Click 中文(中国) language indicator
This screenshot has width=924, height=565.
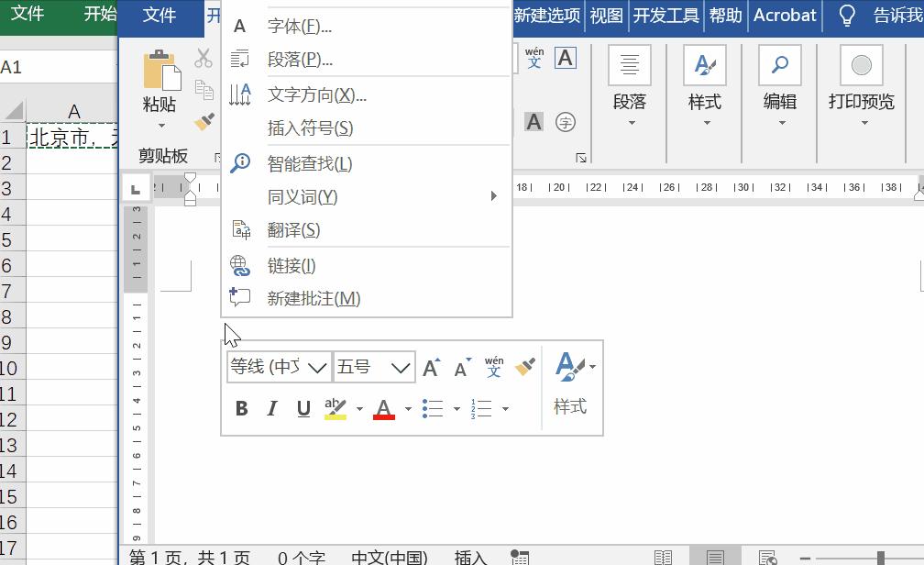(x=387, y=557)
